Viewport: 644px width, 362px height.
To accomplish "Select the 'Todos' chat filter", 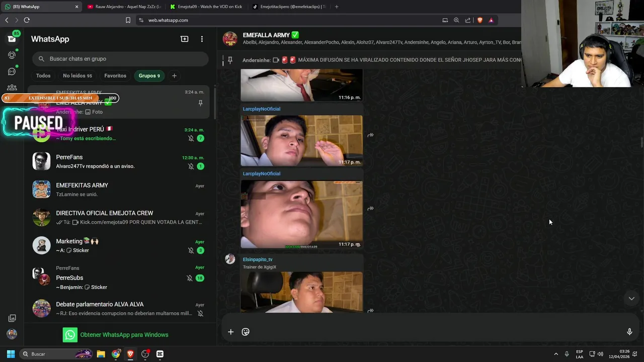I will coord(43,76).
